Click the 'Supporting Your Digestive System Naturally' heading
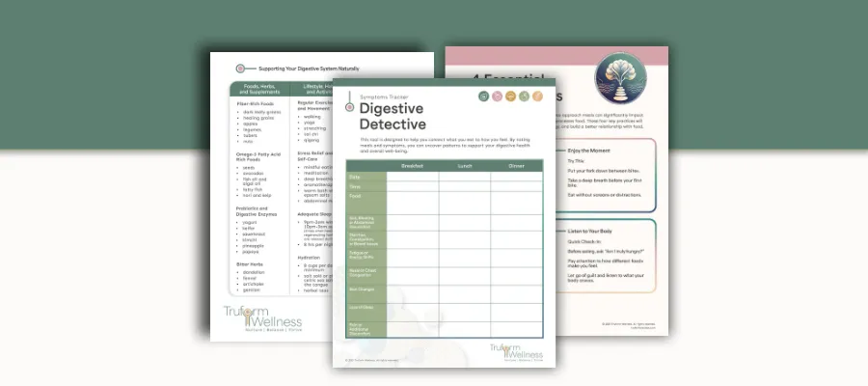This screenshot has width=868, height=386. [309, 69]
